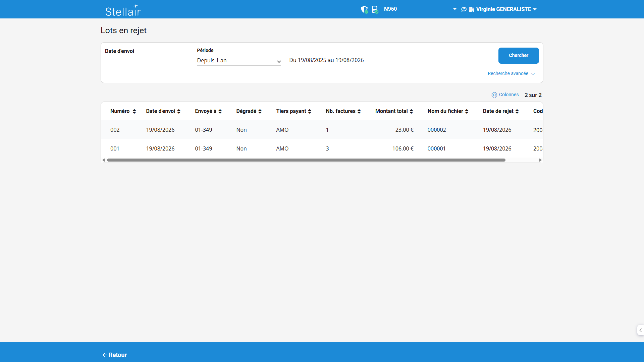Click Tiers payant AMO in row 002
This screenshot has height=362, width=644.
[x=282, y=130]
